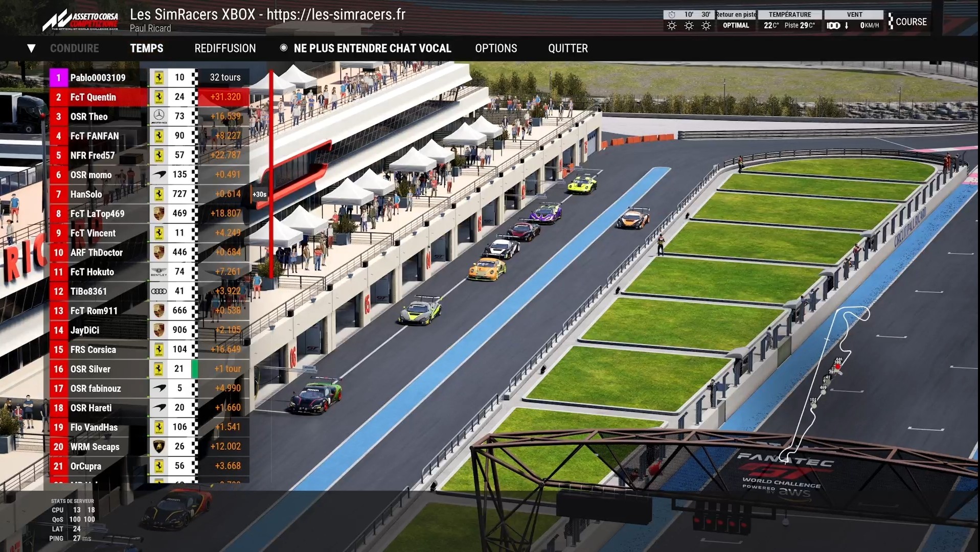Toggle the voice chat mute radio button

pyautogui.click(x=284, y=48)
